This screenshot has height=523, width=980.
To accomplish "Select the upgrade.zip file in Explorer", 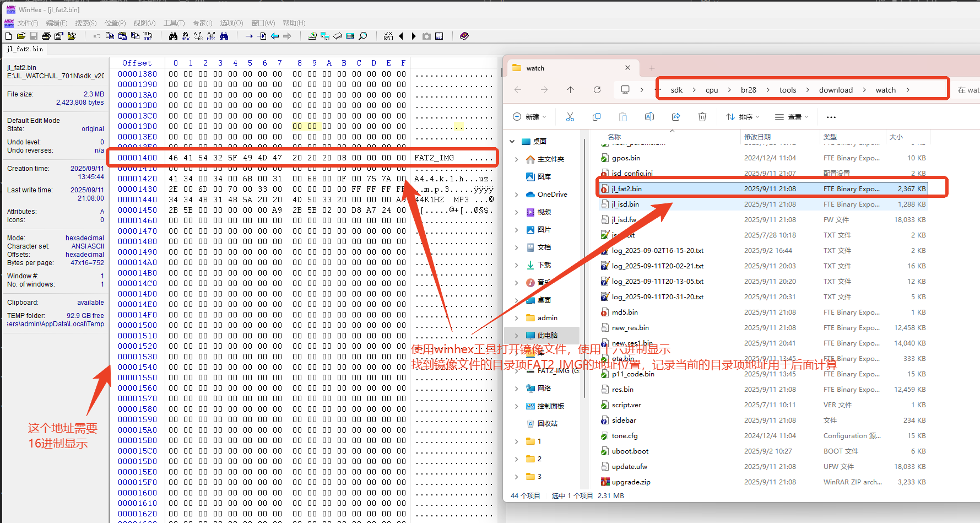I will (x=764, y=482).
